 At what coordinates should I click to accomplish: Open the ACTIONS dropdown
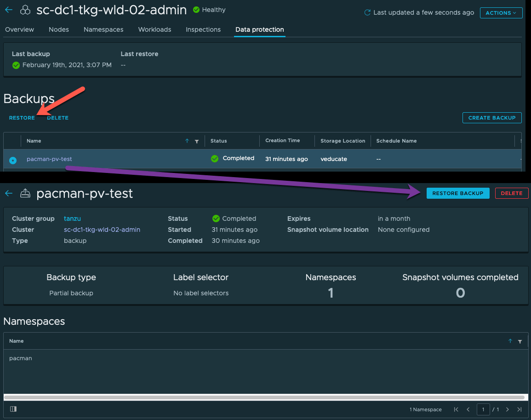(x=501, y=13)
